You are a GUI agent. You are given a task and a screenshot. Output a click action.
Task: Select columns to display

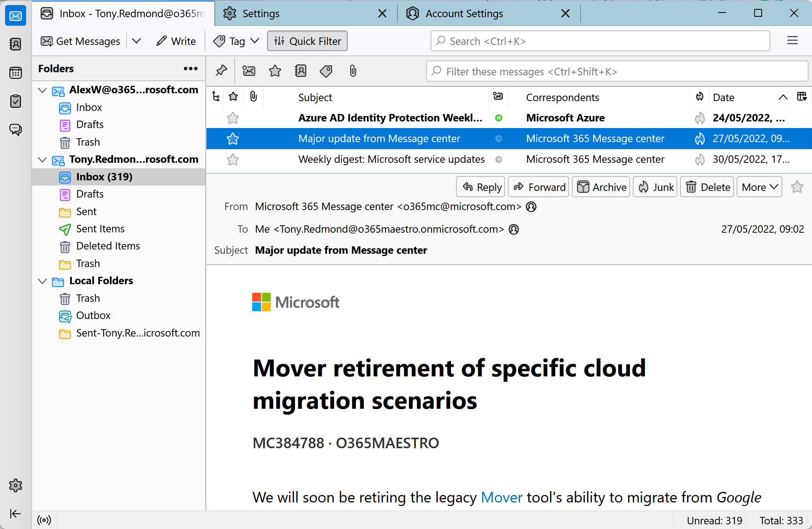(x=802, y=97)
